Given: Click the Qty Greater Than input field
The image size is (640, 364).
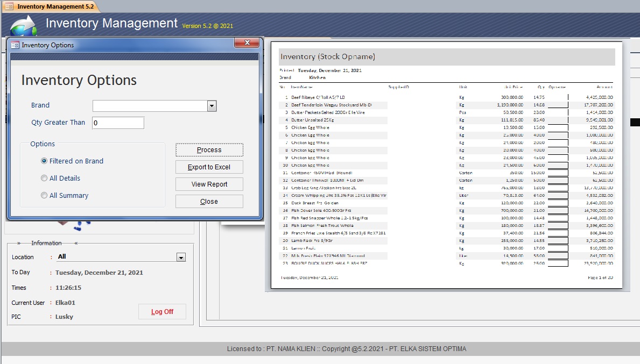Looking at the screenshot, I should tap(118, 123).
